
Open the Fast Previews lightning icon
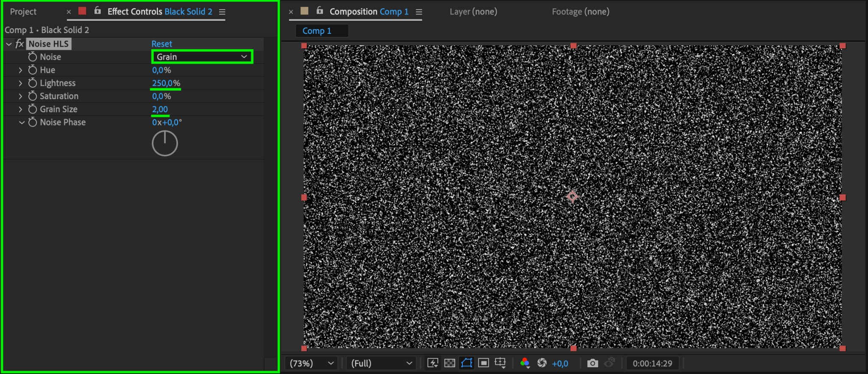click(433, 363)
